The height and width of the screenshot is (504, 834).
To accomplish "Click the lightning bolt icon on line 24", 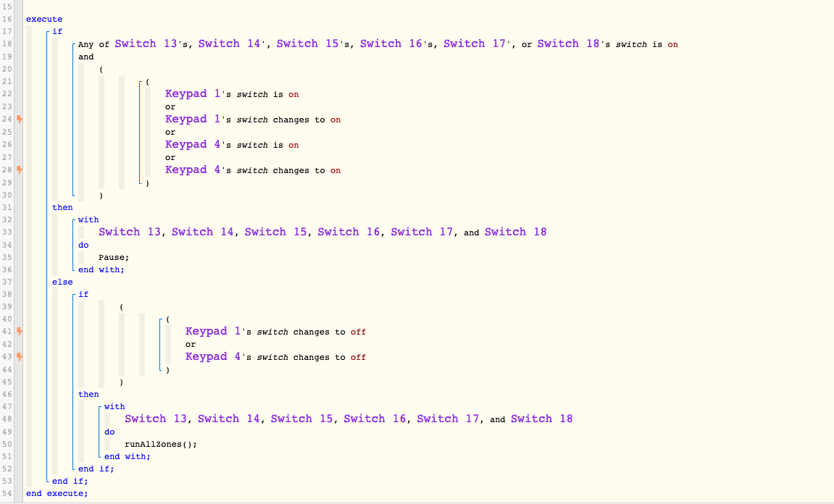I will point(19,119).
